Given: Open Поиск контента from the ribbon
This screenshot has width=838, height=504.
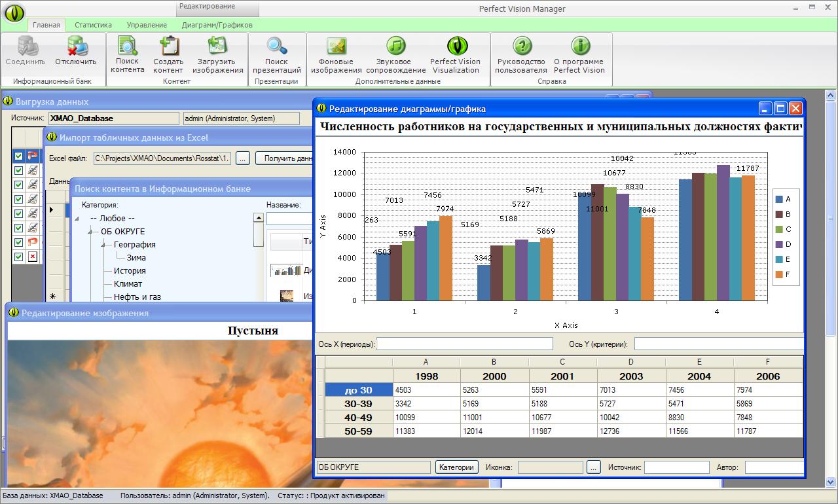Looking at the screenshot, I should [128, 46].
